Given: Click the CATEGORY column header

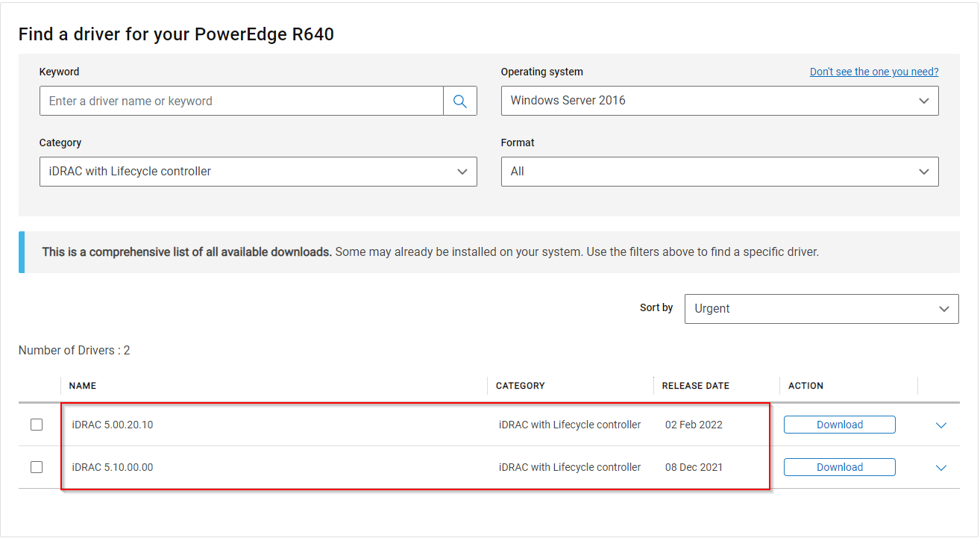Looking at the screenshot, I should coord(521,386).
